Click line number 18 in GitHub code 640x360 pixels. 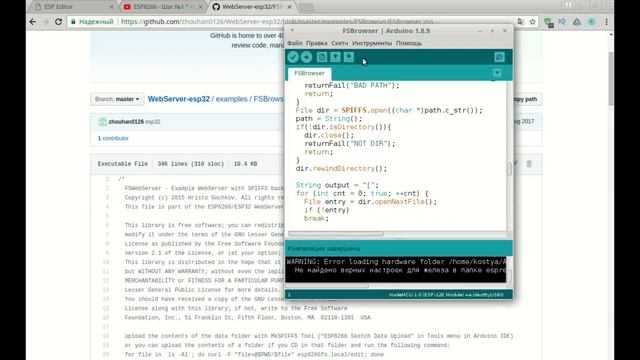pos(106,336)
